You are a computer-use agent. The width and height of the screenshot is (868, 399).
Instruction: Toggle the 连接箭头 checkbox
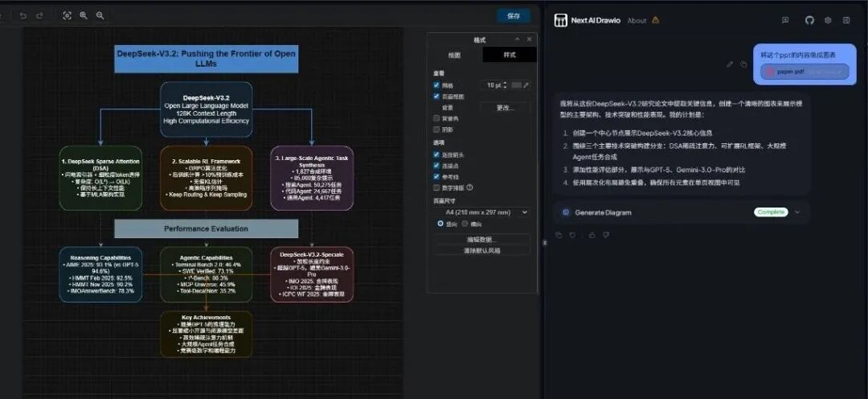tap(436, 154)
